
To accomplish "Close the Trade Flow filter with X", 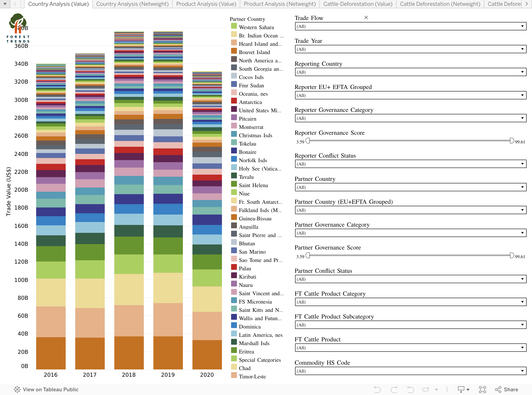I will coord(366,17).
